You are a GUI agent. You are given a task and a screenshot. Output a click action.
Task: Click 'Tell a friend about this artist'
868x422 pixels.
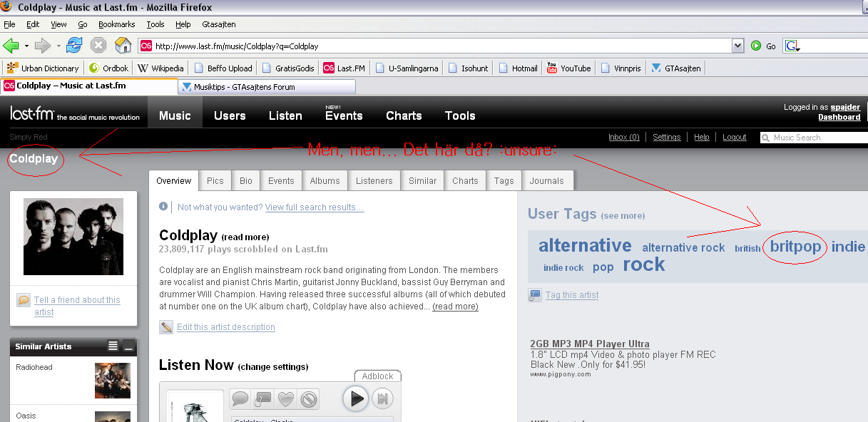click(x=77, y=306)
